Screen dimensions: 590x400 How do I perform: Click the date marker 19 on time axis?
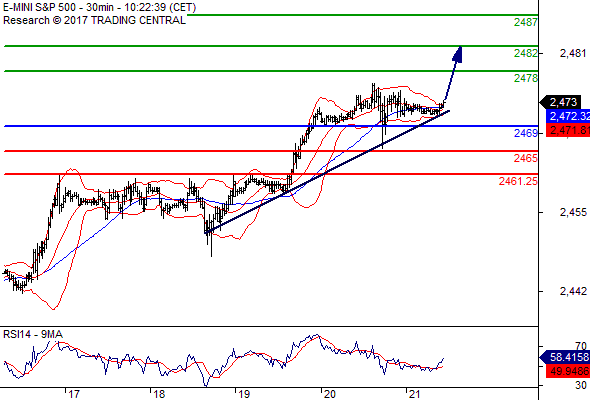[244, 394]
